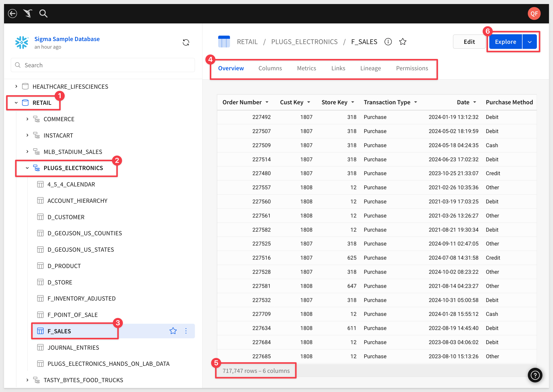Click the JOURNAL_ENTRIES table icon
Screen dimensions: 553x392
click(x=40, y=347)
